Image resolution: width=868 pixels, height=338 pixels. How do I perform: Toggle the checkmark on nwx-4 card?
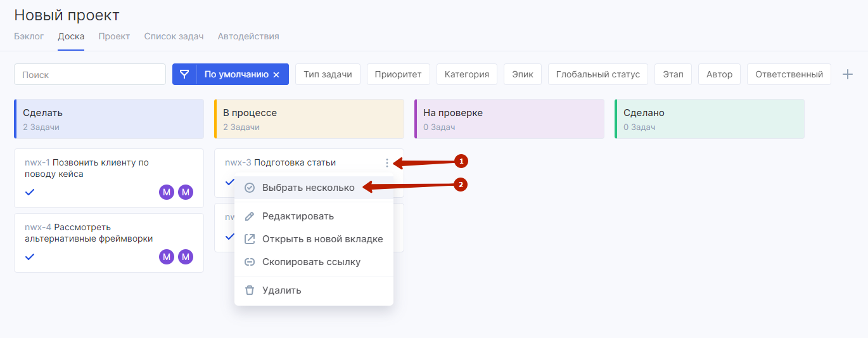pos(30,257)
